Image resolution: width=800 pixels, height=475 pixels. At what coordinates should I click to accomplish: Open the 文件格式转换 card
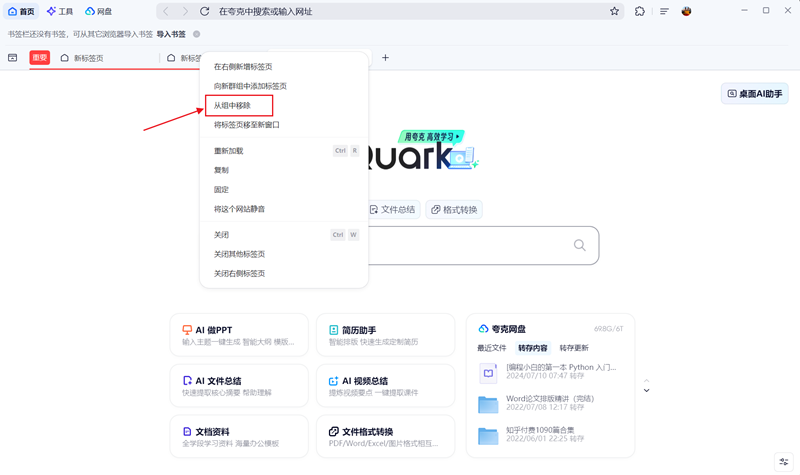[385, 436]
